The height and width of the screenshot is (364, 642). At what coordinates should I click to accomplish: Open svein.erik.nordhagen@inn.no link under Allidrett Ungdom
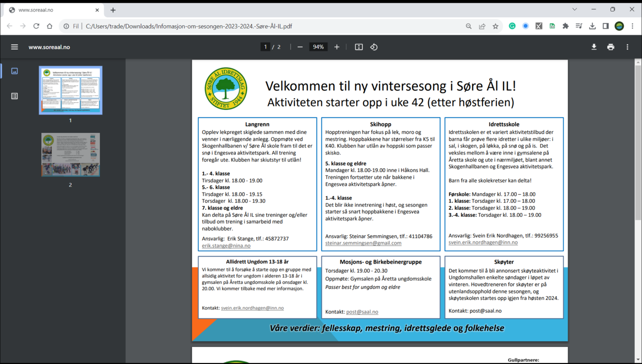click(x=252, y=308)
